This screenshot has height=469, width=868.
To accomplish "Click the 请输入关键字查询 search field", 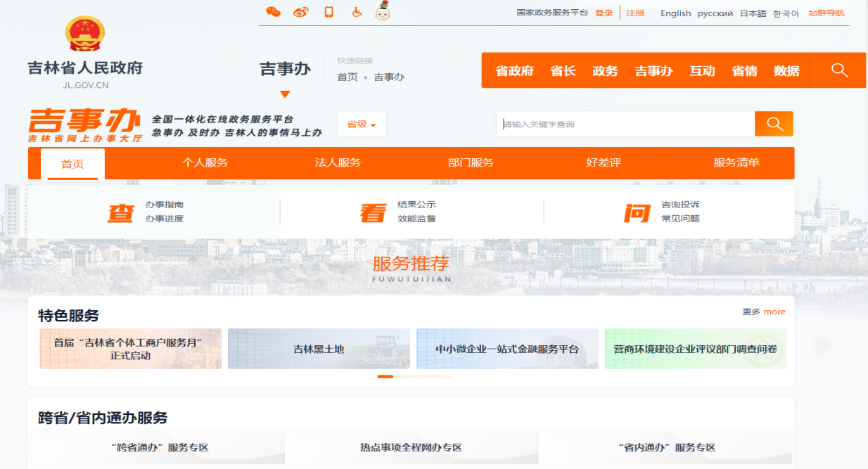I will [x=626, y=124].
